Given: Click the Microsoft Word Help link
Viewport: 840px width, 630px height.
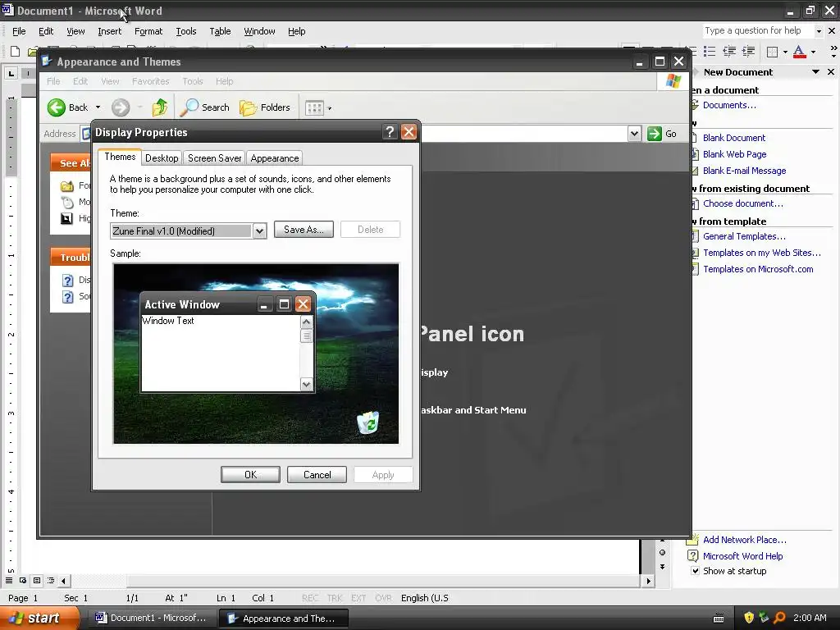Looking at the screenshot, I should point(742,556).
